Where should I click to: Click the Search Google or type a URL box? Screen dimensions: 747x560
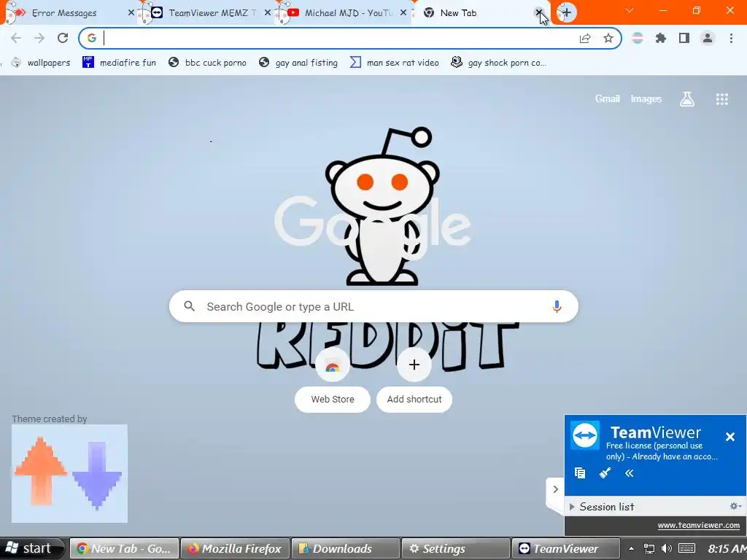point(373,306)
